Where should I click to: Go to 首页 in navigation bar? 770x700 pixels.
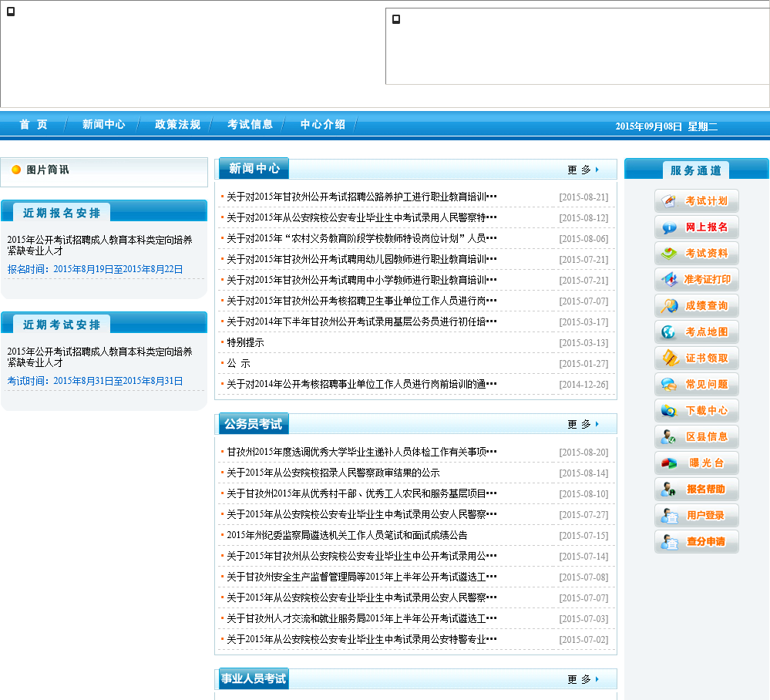(x=33, y=124)
